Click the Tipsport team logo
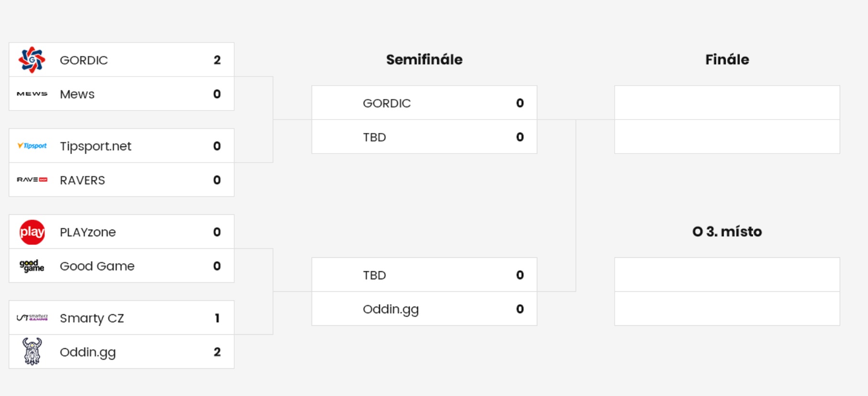Screen dimensions: 868x396 tap(32, 146)
